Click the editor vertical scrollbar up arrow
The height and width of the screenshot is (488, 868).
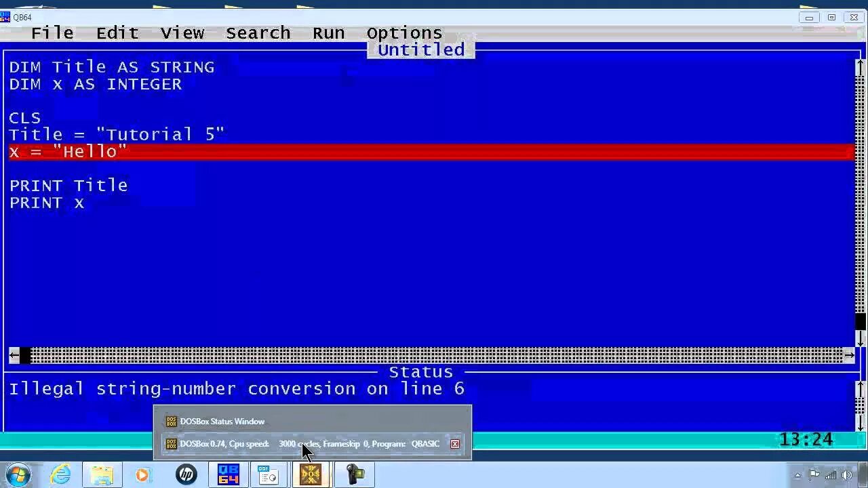[860, 67]
